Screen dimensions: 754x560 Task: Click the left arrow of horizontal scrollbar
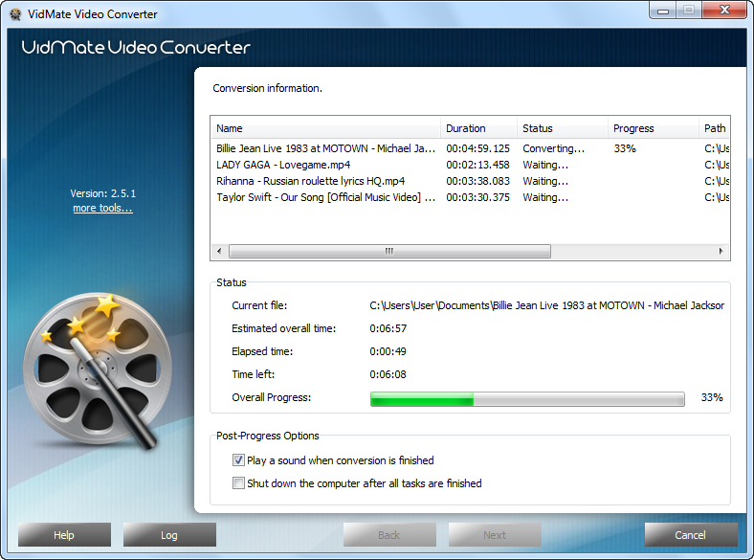pyautogui.click(x=219, y=251)
